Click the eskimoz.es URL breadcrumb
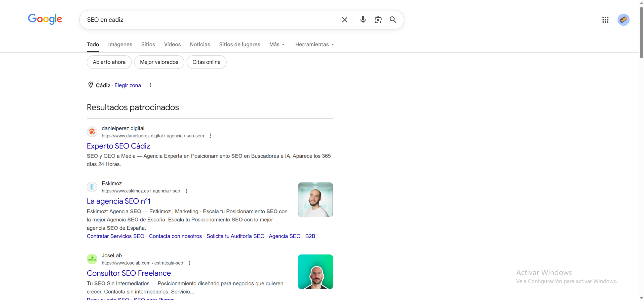This screenshot has width=644, height=300. point(141,191)
